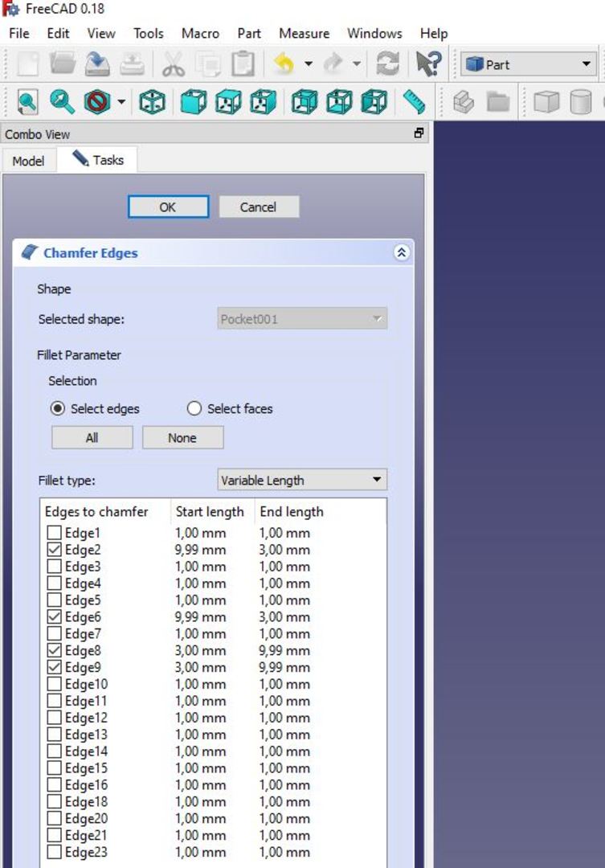Screen dimensions: 605x868
Task: Set front view cube icon
Action: [194, 102]
